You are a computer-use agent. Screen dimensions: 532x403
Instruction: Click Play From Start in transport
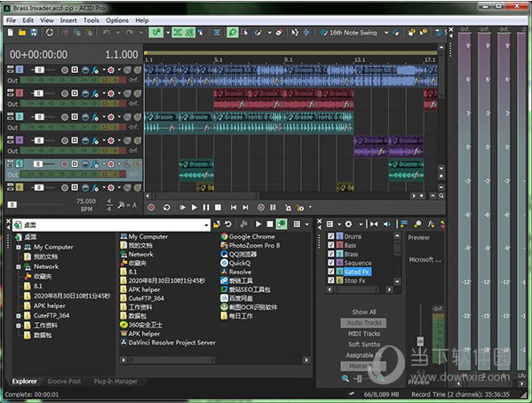(x=183, y=207)
